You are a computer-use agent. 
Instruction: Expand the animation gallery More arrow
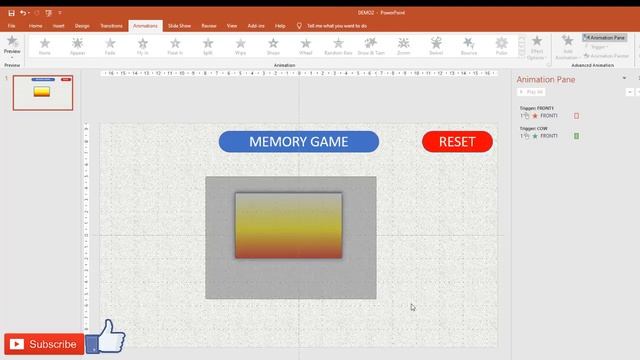tap(522, 54)
